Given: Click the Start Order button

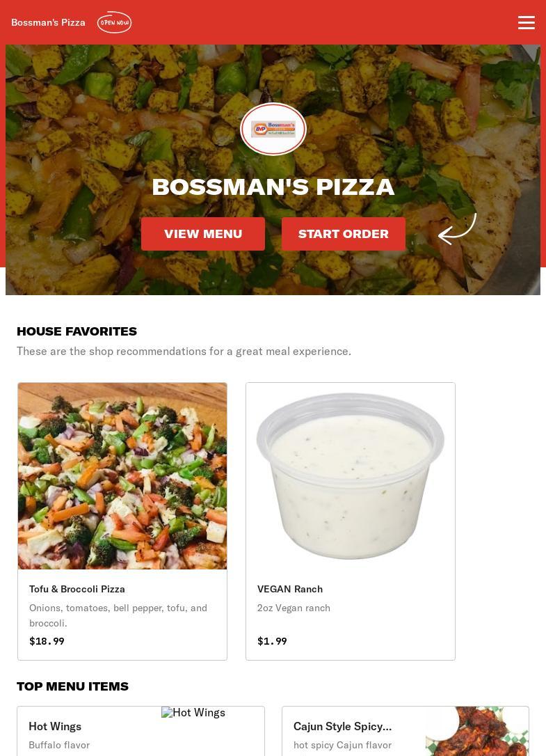Looking at the screenshot, I should click(343, 234).
